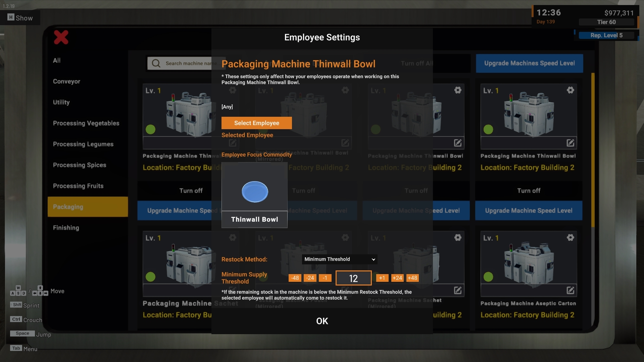Image resolution: width=644 pixels, height=362 pixels.
Task: Open Processing Fruits category
Action: click(78, 186)
